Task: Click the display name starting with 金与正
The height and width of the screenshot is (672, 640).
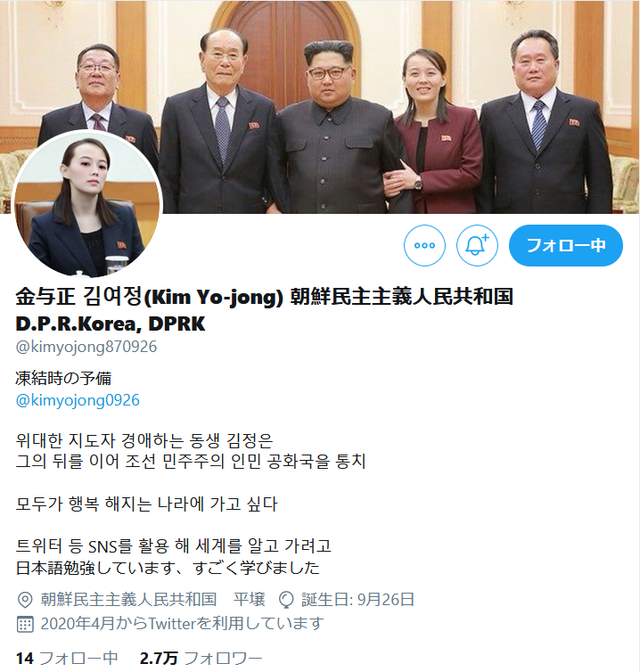Action: [264, 310]
